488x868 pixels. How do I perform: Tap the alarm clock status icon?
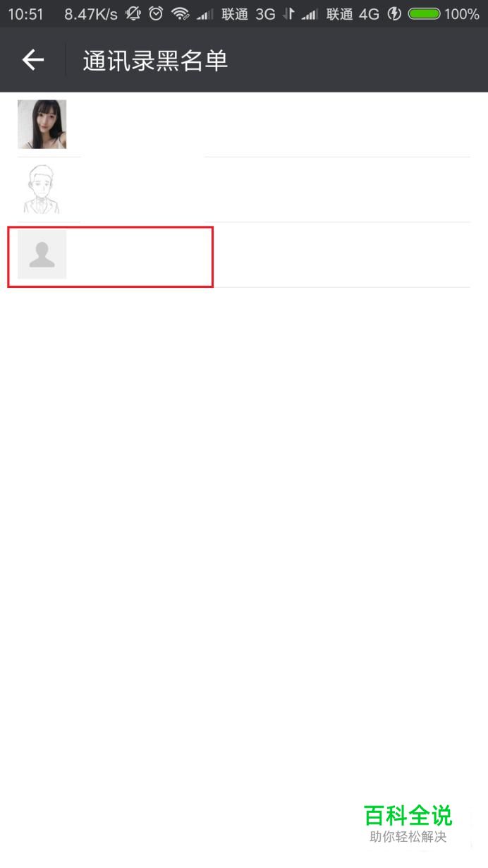click(156, 13)
